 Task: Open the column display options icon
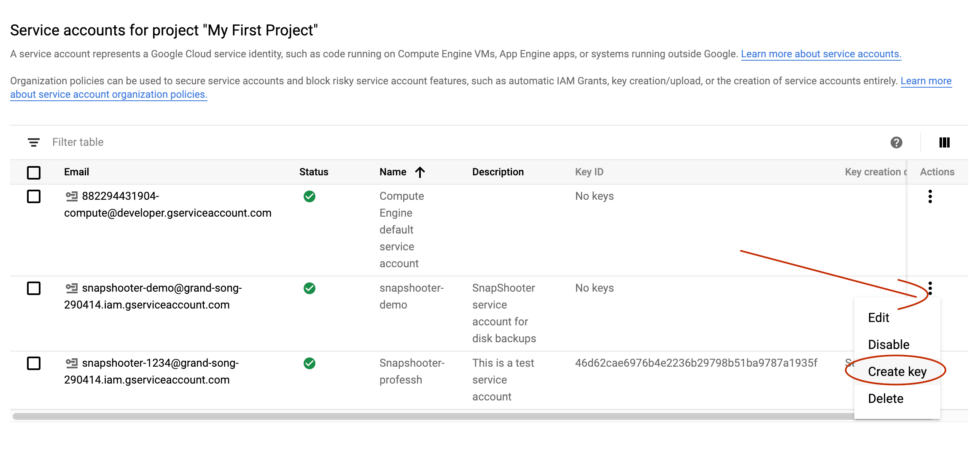tap(944, 142)
